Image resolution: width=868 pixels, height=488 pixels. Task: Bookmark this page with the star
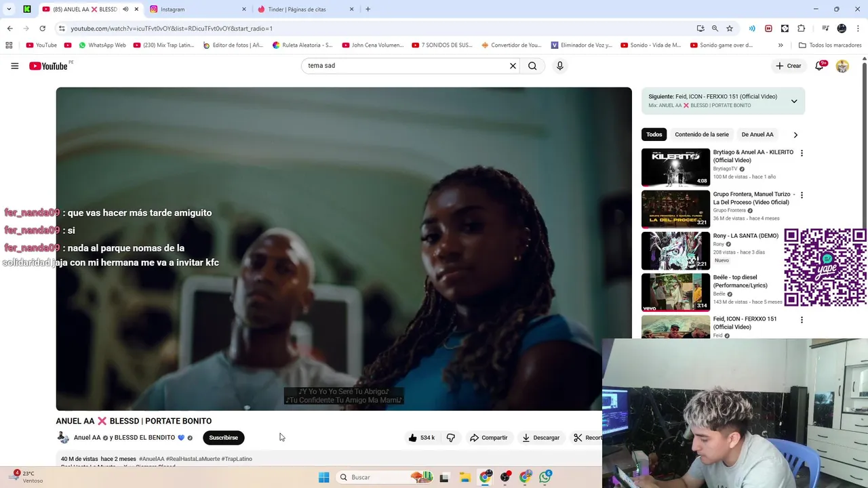click(x=730, y=28)
